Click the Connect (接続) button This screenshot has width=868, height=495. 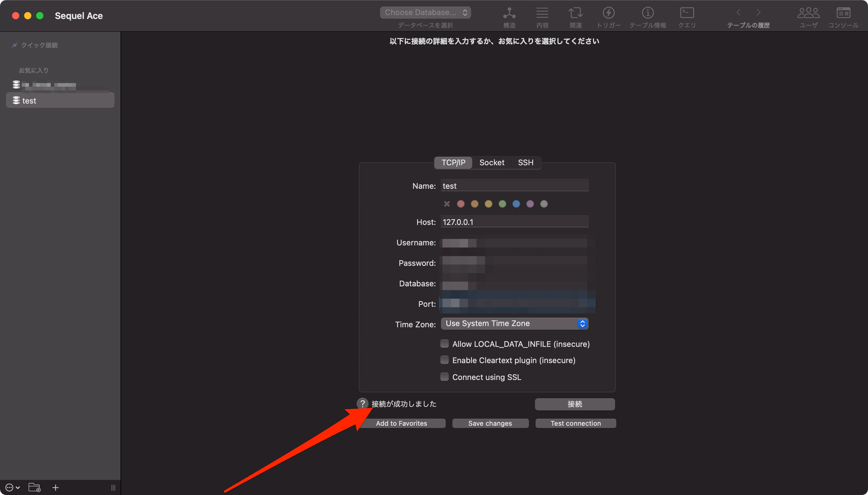pos(575,404)
